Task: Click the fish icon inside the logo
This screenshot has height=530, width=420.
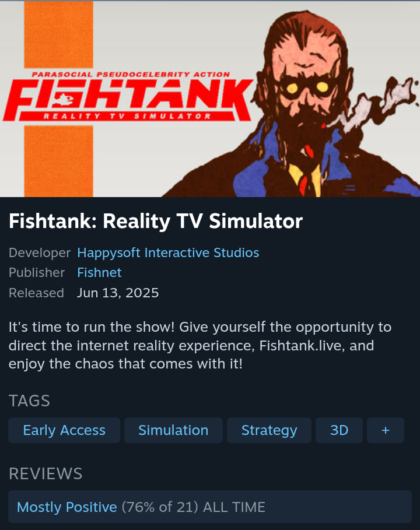Action: [65, 99]
